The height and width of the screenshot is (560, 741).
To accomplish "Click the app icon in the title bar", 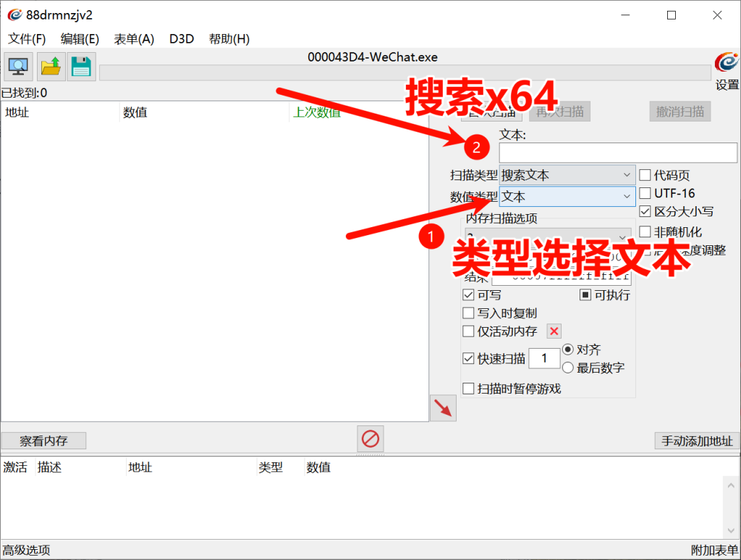I will [x=14, y=15].
